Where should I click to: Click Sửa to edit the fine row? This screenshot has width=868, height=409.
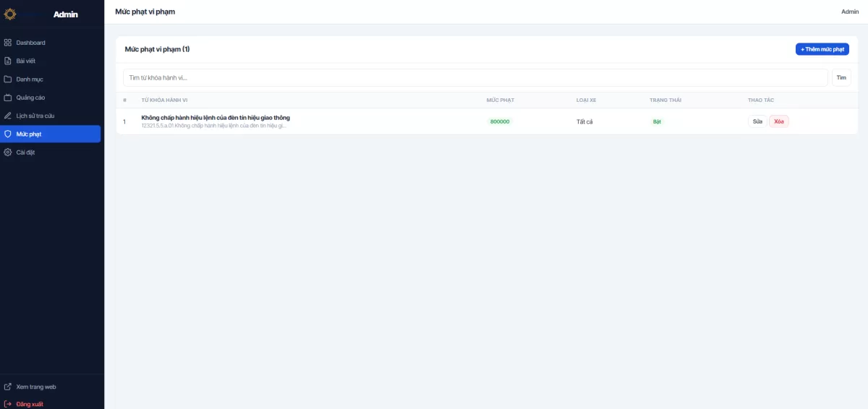pos(757,121)
